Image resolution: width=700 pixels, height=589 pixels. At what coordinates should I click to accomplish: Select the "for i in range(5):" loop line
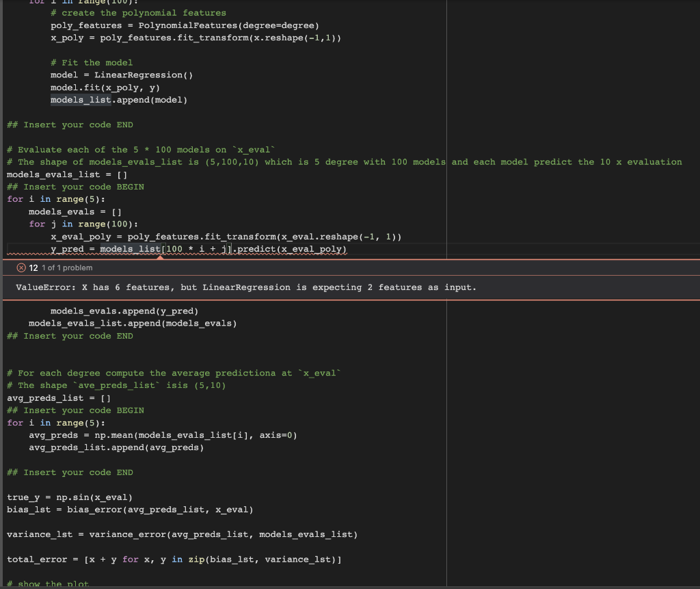(x=55, y=198)
